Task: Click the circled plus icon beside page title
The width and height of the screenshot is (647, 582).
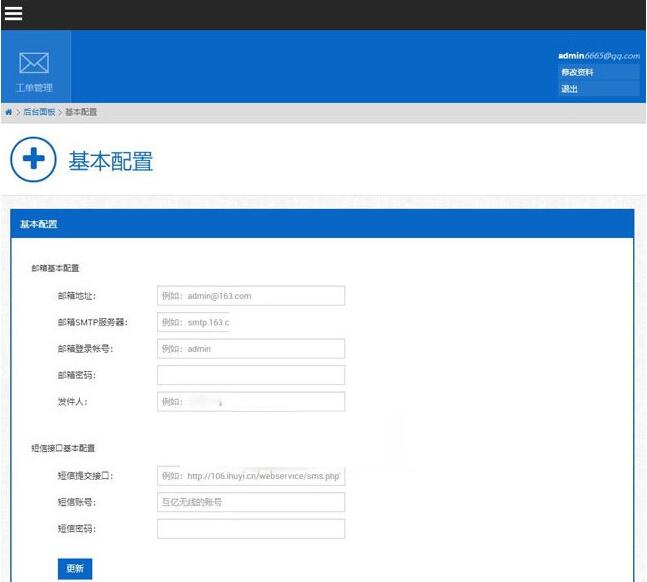Action: click(33, 160)
